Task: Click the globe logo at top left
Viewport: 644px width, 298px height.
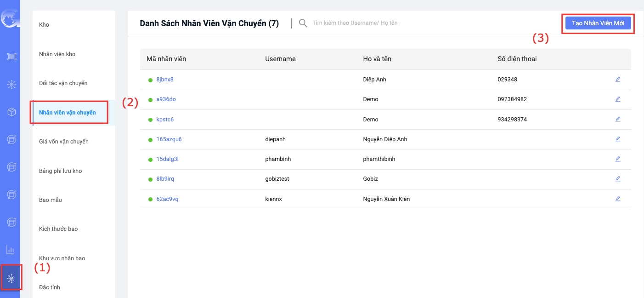Action: pyautogui.click(x=9, y=18)
